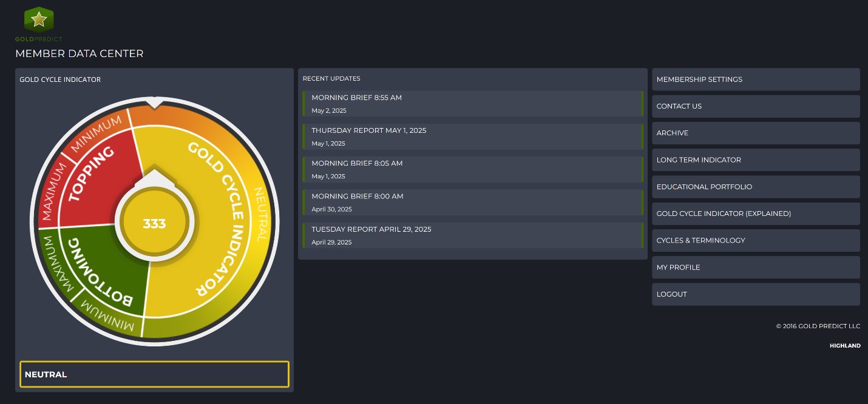Click the Neutral status box
The height and width of the screenshot is (404, 868).
point(154,374)
